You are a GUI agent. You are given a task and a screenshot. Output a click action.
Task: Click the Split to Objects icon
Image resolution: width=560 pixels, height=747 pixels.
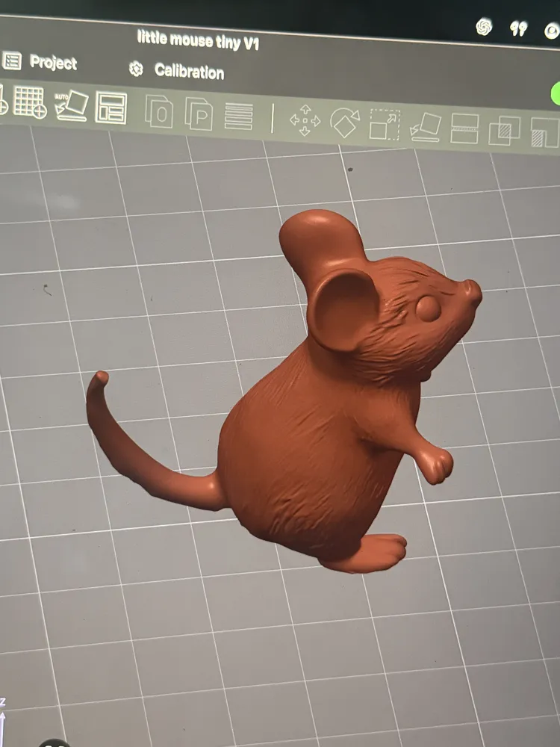(x=159, y=111)
